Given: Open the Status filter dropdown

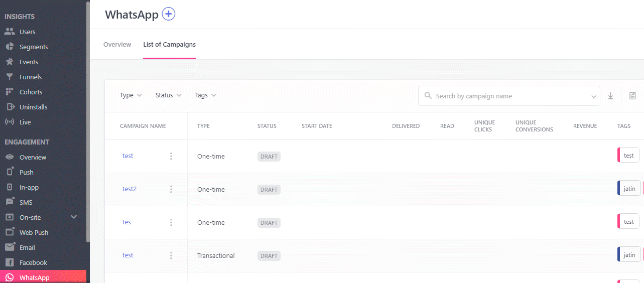Looking at the screenshot, I should point(169,95).
